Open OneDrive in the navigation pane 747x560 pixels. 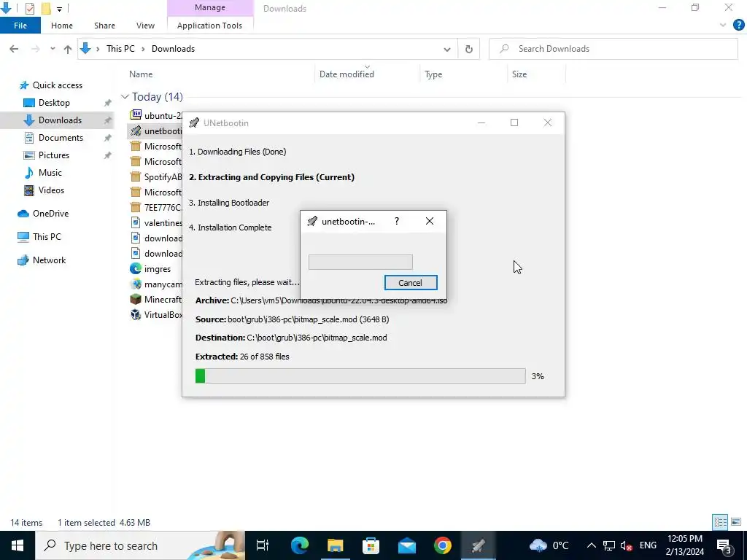(50, 214)
